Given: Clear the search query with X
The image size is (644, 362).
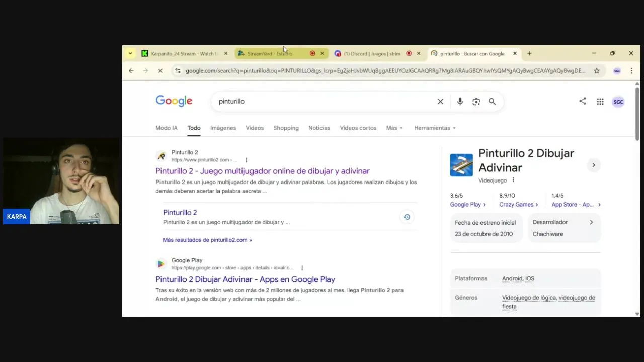Looking at the screenshot, I should click(x=440, y=102).
